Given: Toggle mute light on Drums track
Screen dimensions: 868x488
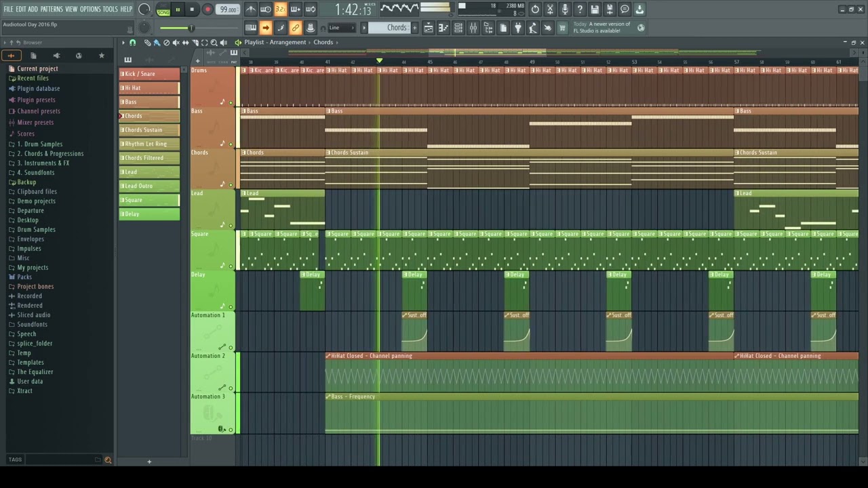Looking at the screenshot, I should click(231, 103).
